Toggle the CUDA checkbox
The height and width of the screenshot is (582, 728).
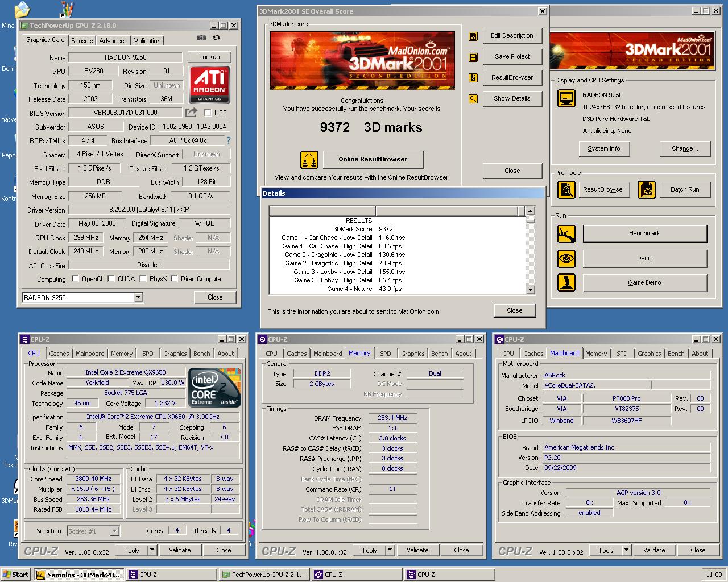tap(111, 279)
